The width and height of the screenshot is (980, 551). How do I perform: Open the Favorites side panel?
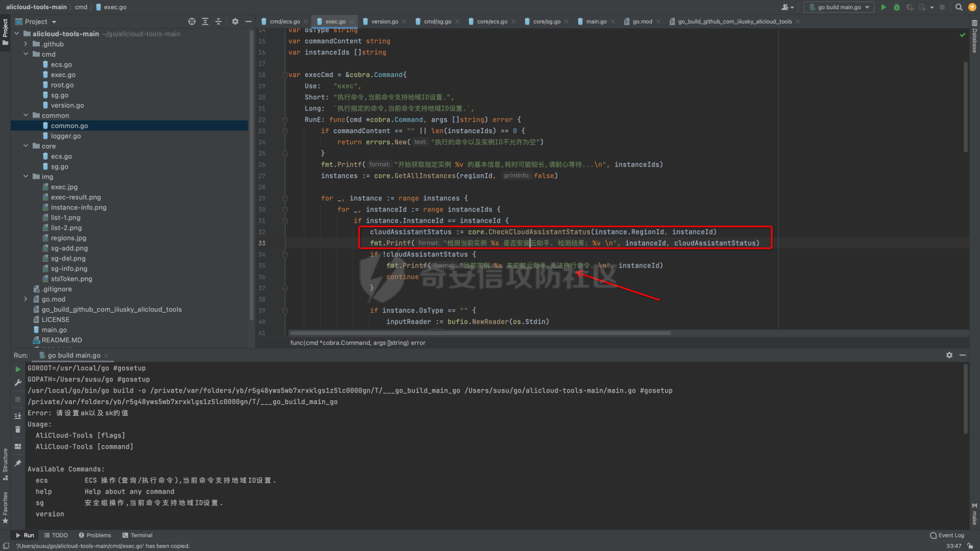pos(5,507)
